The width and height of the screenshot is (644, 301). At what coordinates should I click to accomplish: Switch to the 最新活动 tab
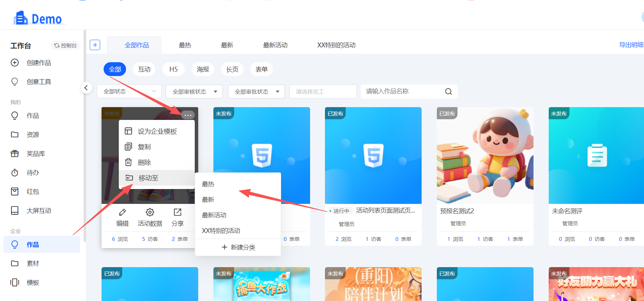275,45
